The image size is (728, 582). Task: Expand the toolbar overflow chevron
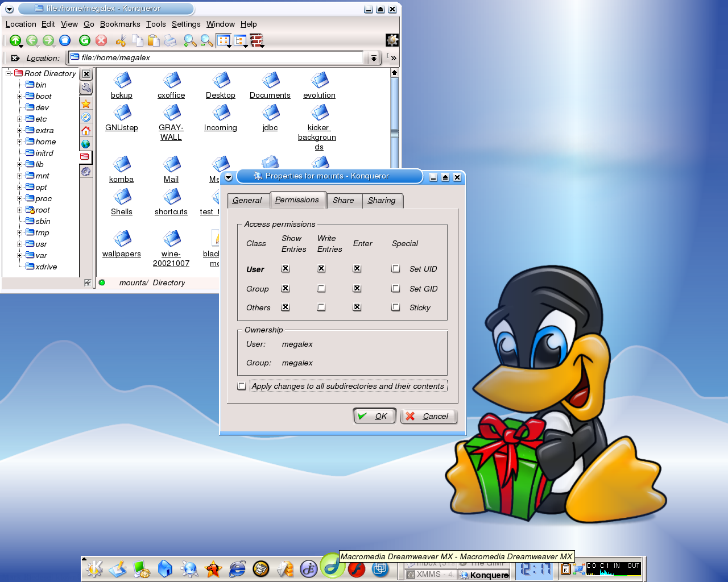[394, 58]
